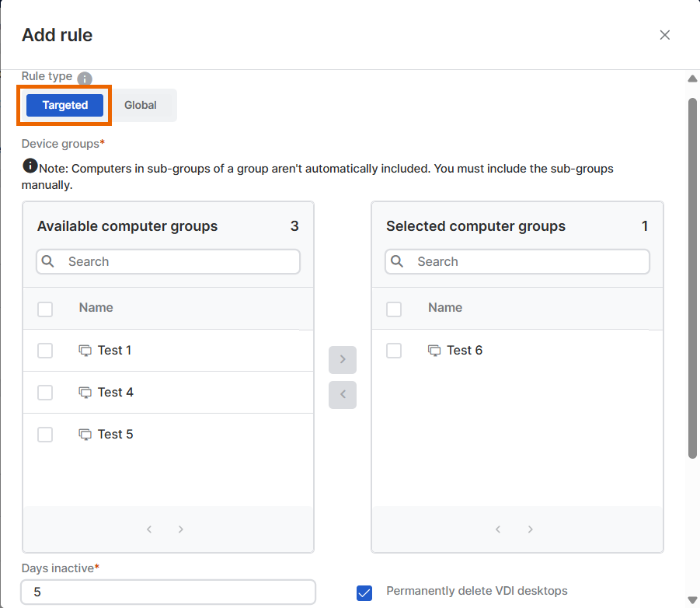Image resolution: width=700 pixels, height=608 pixels.
Task: Switch rule type to Global
Action: 141,104
